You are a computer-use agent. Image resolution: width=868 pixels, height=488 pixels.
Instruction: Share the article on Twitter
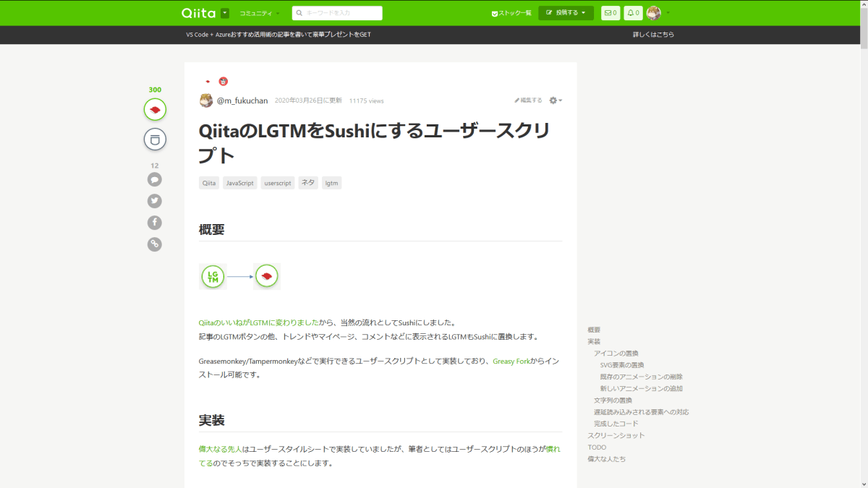155,201
